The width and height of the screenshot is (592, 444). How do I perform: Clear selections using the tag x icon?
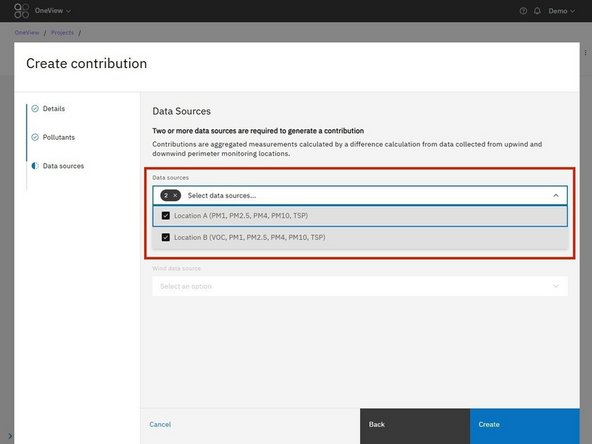[x=175, y=196]
